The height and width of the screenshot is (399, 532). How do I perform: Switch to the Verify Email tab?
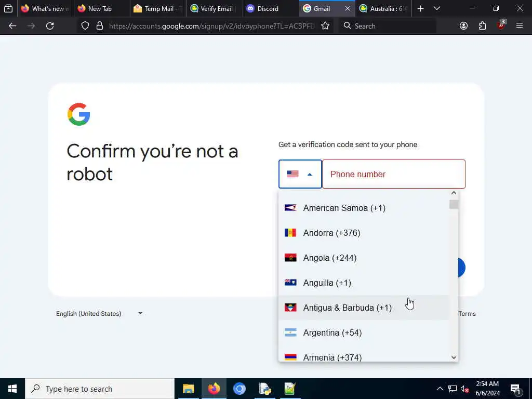(214, 9)
